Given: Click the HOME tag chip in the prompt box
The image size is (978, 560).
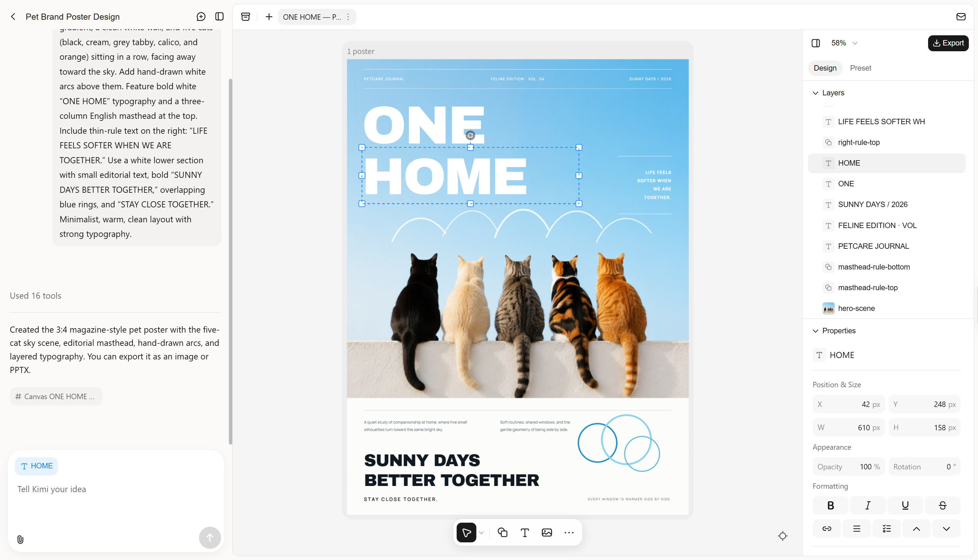Looking at the screenshot, I should pyautogui.click(x=37, y=466).
